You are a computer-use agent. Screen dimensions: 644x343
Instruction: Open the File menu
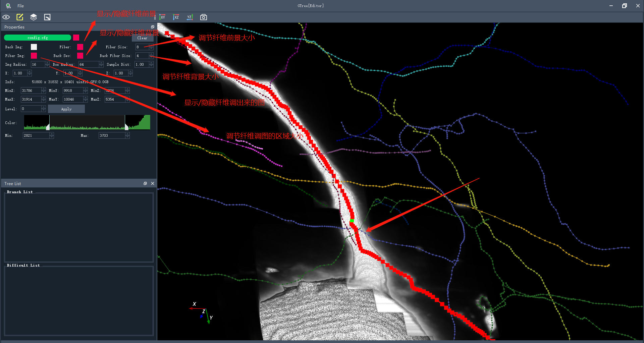[x=20, y=6]
